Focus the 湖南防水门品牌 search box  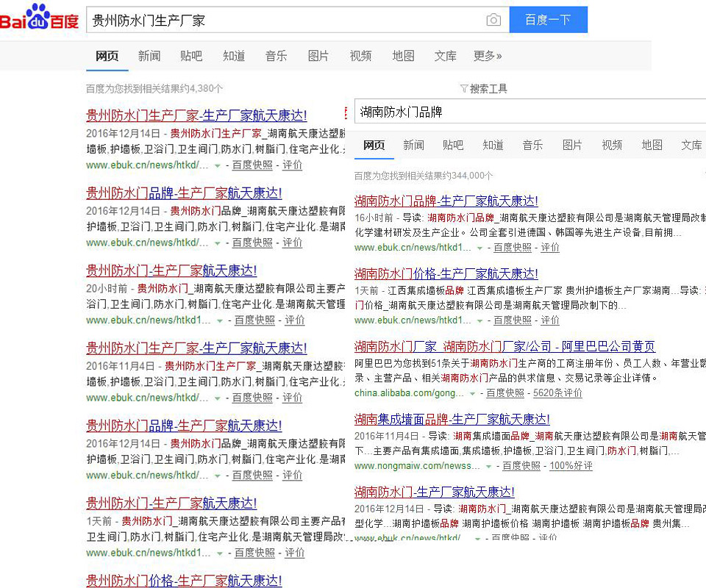(x=530, y=112)
